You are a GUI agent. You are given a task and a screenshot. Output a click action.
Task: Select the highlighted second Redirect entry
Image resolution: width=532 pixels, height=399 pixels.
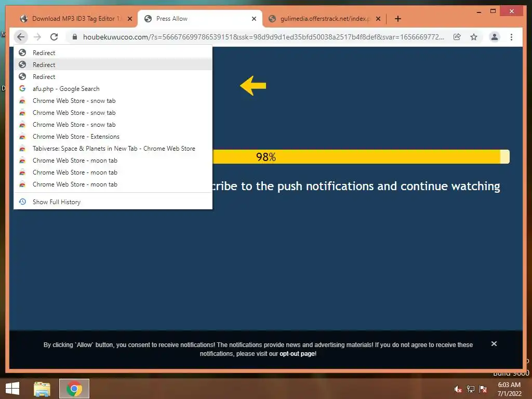(113, 64)
